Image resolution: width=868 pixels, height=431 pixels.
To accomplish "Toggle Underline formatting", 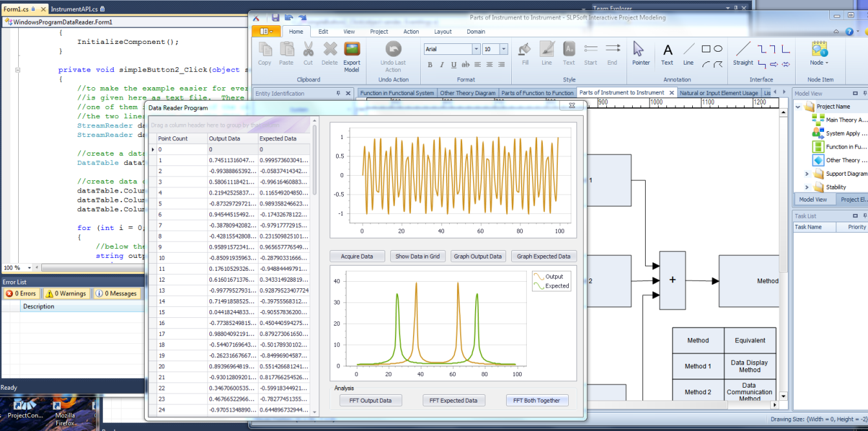I will coord(453,64).
